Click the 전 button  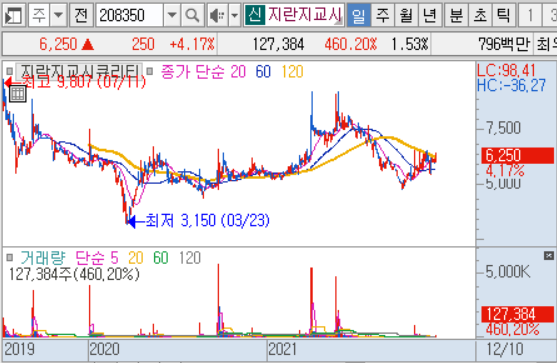point(81,15)
